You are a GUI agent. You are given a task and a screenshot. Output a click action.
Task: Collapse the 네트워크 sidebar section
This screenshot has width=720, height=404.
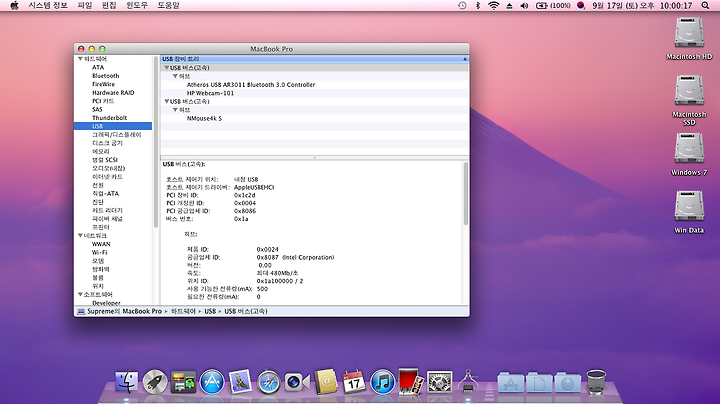(80, 236)
